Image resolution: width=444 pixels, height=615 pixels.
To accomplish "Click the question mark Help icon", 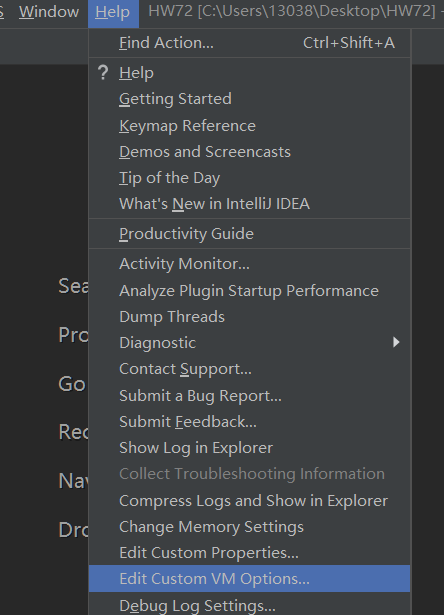I will coord(103,73).
